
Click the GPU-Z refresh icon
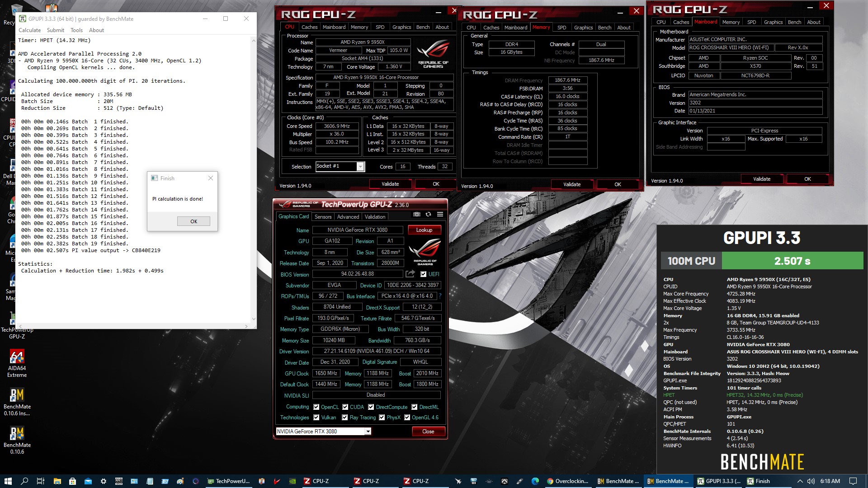pyautogui.click(x=428, y=214)
